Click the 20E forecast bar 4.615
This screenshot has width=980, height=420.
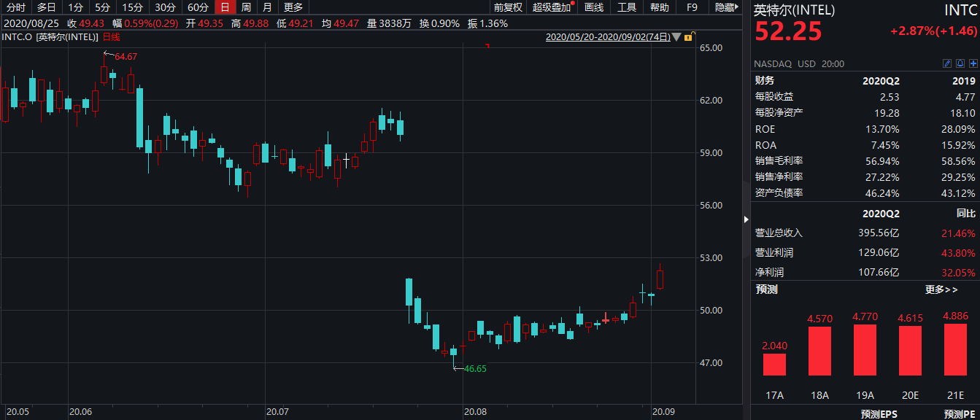[910, 351]
